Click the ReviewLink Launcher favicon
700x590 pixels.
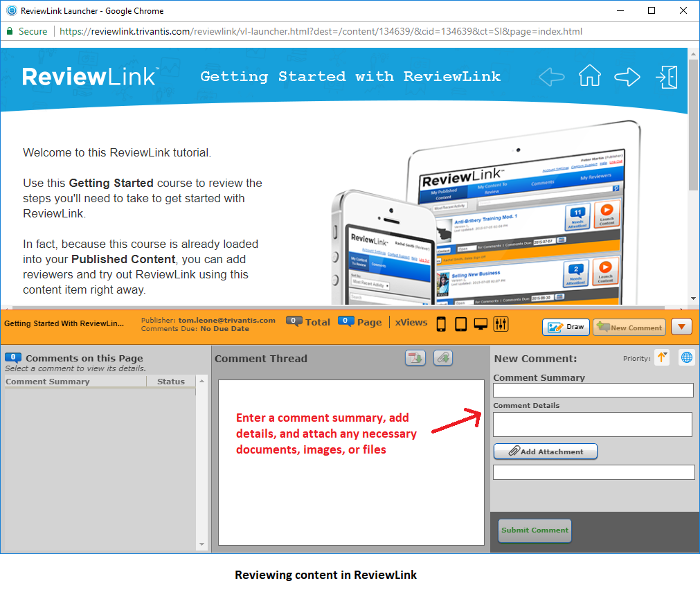[x=12, y=10]
